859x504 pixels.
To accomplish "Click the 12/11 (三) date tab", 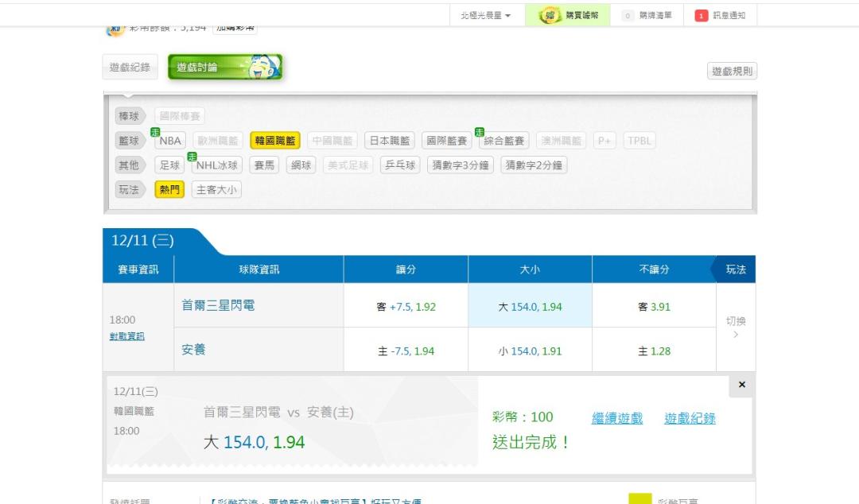I will pyautogui.click(x=142, y=241).
